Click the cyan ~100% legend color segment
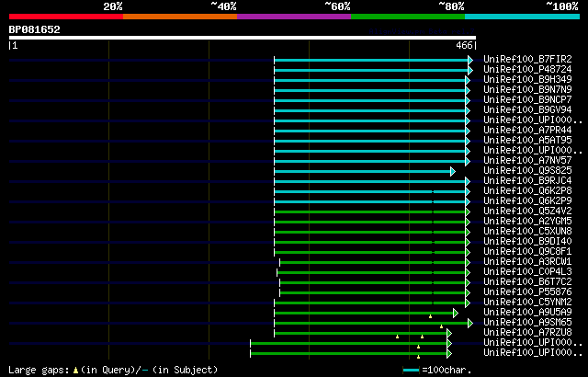Viewport: 588px width, 377px height. tap(523, 17)
